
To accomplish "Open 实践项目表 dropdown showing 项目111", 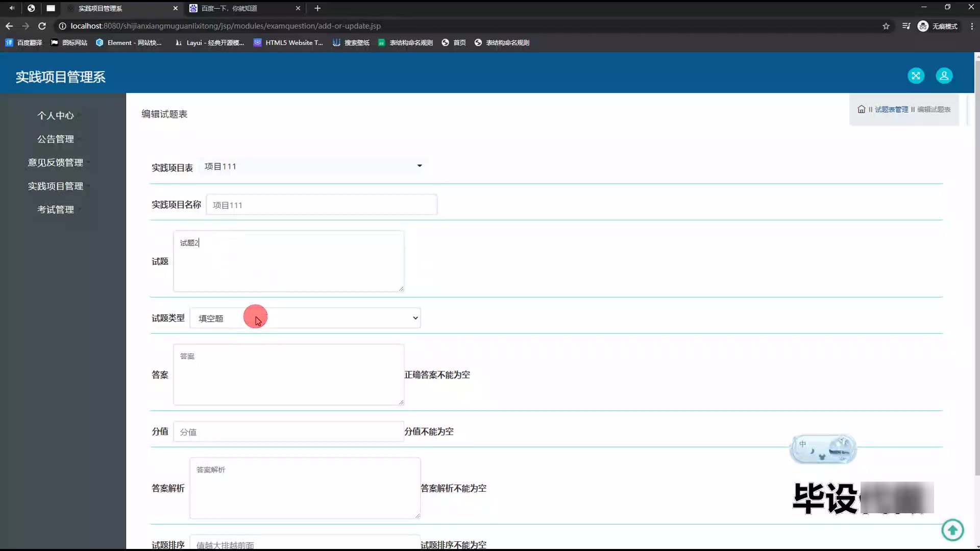I will coord(313,166).
